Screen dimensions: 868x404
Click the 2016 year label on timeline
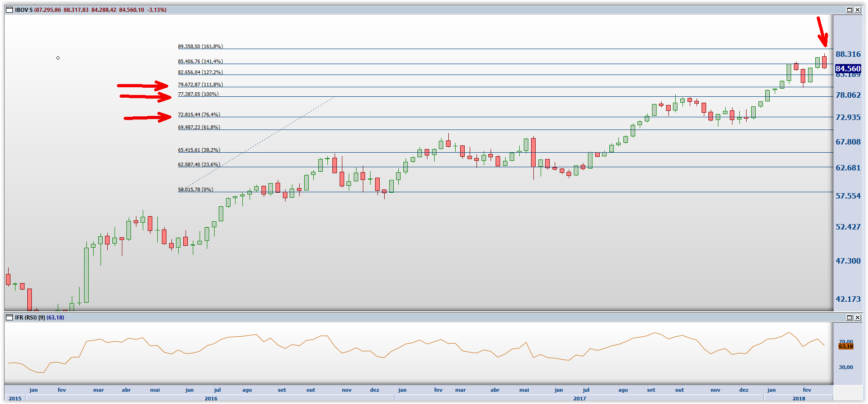click(211, 399)
